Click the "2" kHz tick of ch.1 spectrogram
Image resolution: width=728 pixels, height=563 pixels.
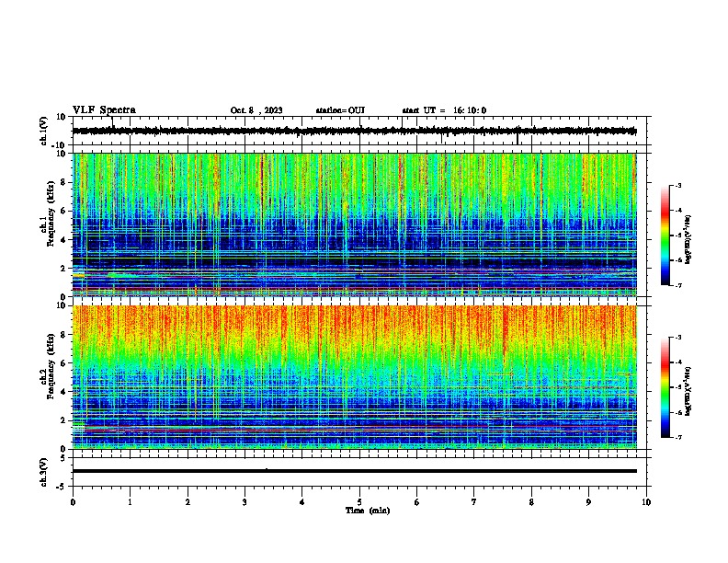pos(64,268)
